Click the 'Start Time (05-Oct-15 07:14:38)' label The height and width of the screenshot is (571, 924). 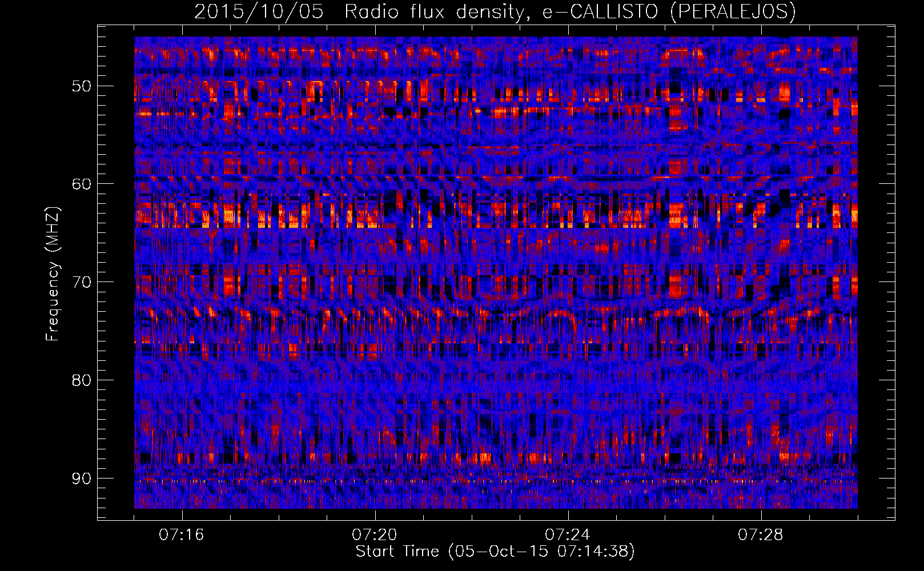click(495, 552)
